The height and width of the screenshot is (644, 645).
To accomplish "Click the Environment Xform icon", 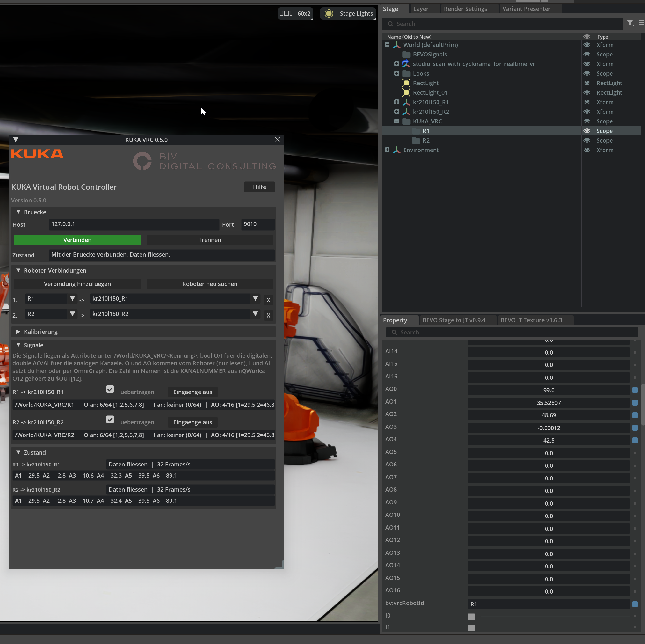I will pos(397,150).
